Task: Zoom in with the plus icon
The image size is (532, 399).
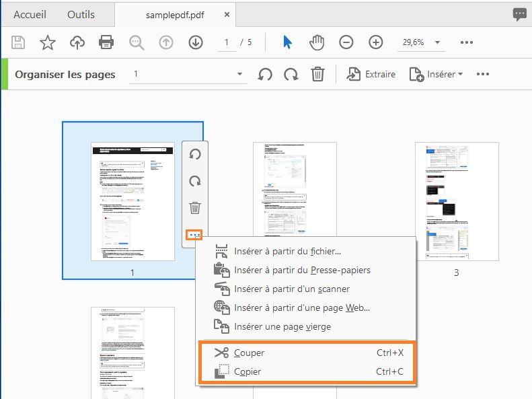Action: pos(375,42)
